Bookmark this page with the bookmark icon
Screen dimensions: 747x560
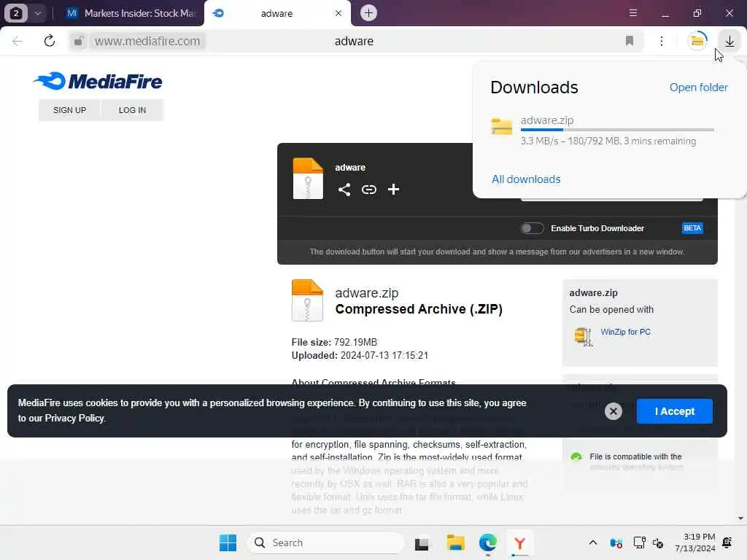click(x=630, y=41)
